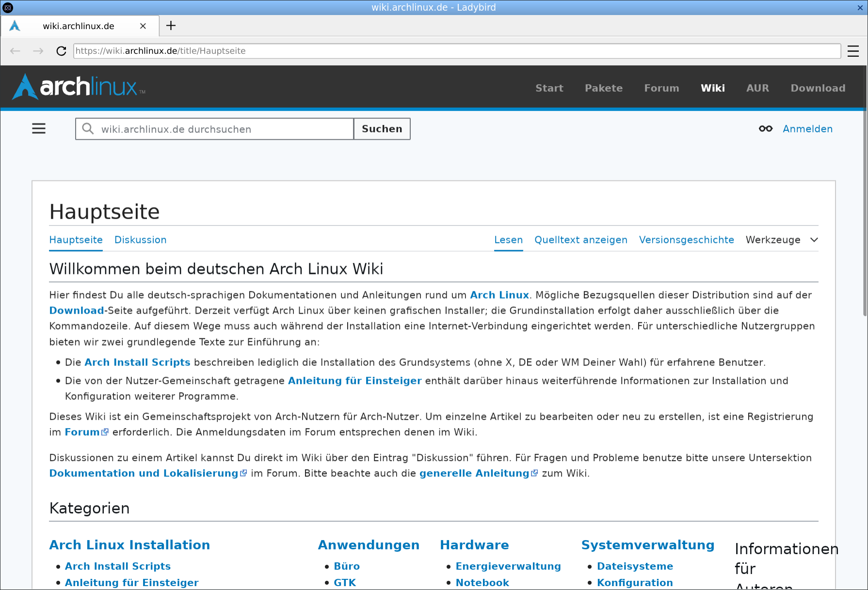The width and height of the screenshot is (868, 590).
Task: Click the Anmelden login link
Action: coord(807,129)
